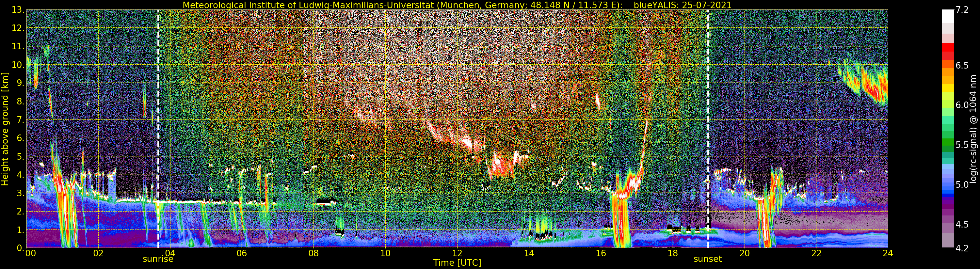This screenshot has width=980, height=269.
Task: Click colorbar value label '7.2'
Action: pyautogui.click(x=962, y=10)
